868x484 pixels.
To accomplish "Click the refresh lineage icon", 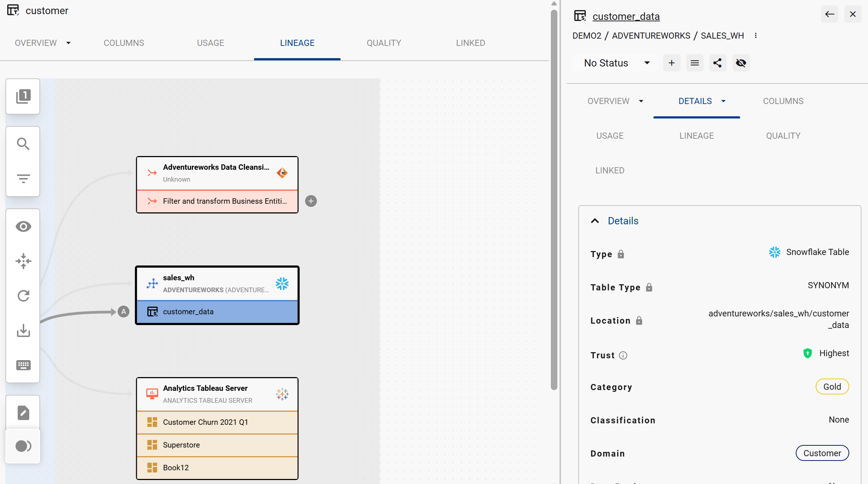I will (23, 296).
